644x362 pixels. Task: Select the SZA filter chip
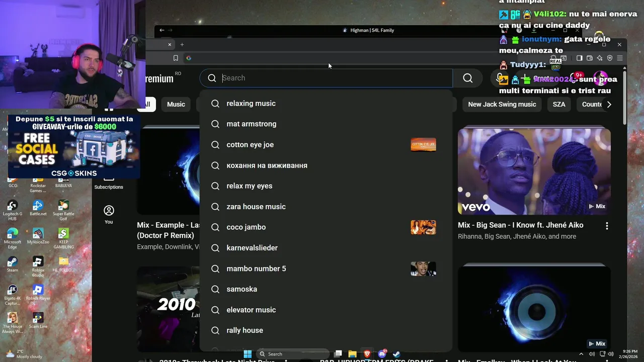pyautogui.click(x=559, y=104)
